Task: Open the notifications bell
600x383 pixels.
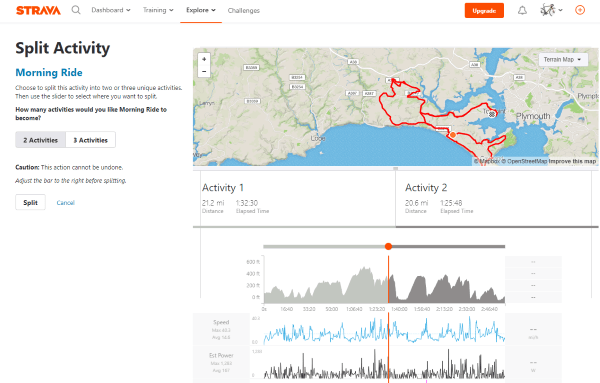Action: (522, 10)
